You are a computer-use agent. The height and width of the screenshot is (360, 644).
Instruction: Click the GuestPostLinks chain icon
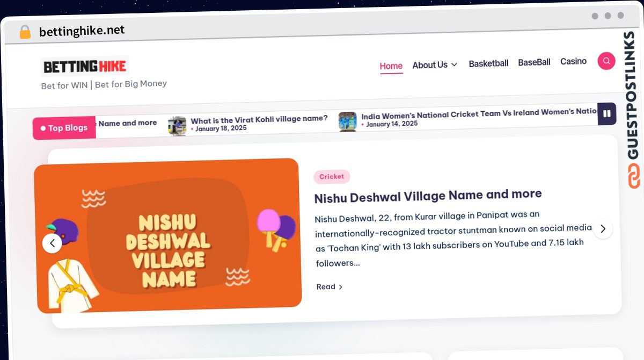pyautogui.click(x=633, y=176)
